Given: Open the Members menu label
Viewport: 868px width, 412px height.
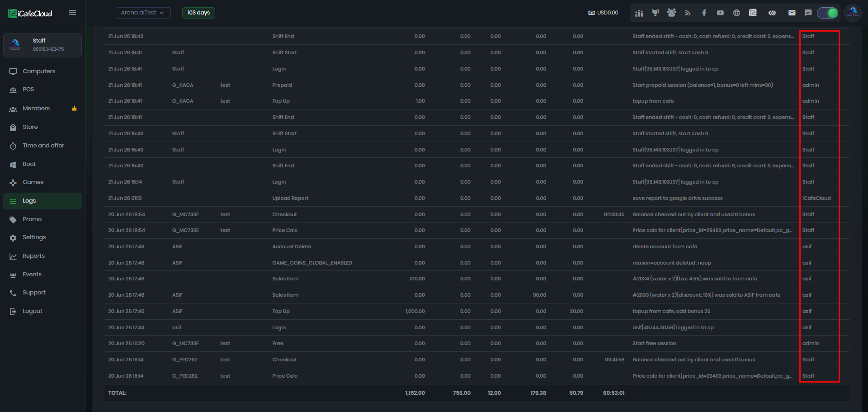Looking at the screenshot, I should pyautogui.click(x=36, y=109).
